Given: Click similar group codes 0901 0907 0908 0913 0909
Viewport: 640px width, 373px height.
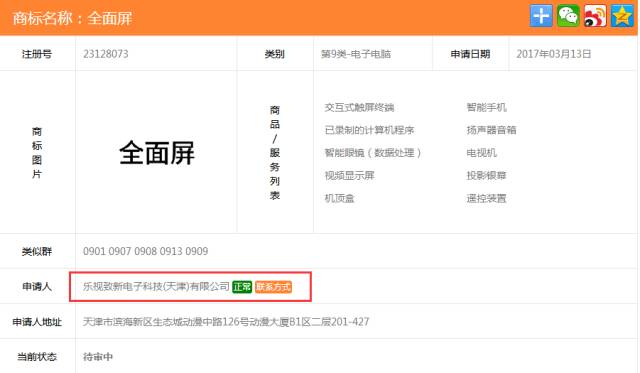Looking at the screenshot, I should [146, 251].
